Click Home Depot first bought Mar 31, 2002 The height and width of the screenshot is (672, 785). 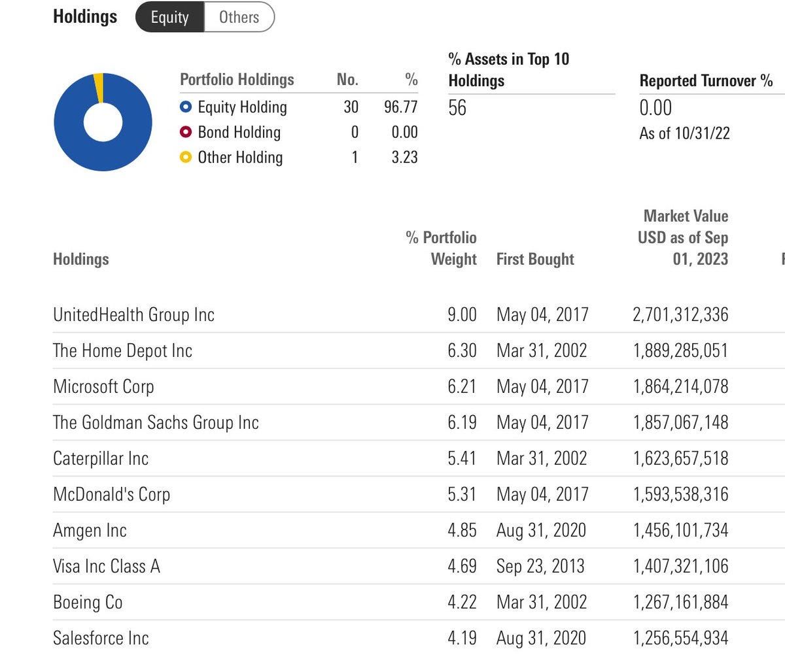tap(542, 350)
